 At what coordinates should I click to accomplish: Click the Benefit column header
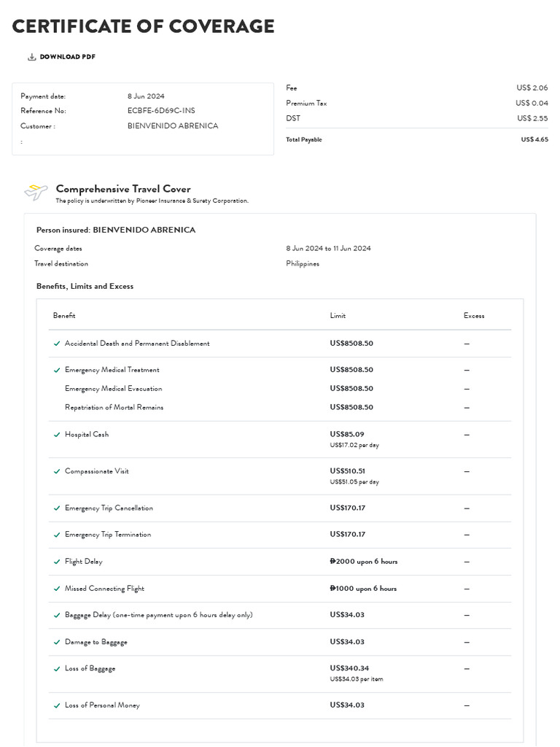tap(64, 316)
